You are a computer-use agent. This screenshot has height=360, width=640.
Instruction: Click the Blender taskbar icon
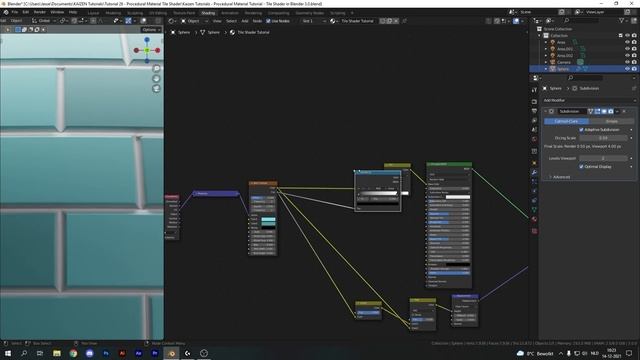tap(171, 353)
